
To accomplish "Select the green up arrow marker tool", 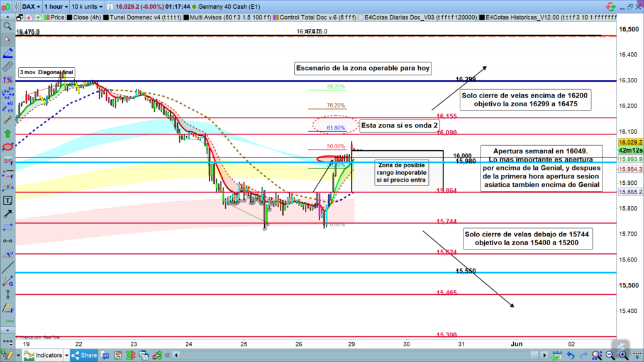I will coord(8,133).
